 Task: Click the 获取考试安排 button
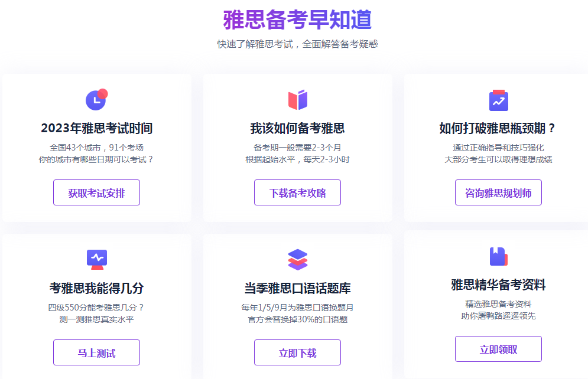(96, 192)
